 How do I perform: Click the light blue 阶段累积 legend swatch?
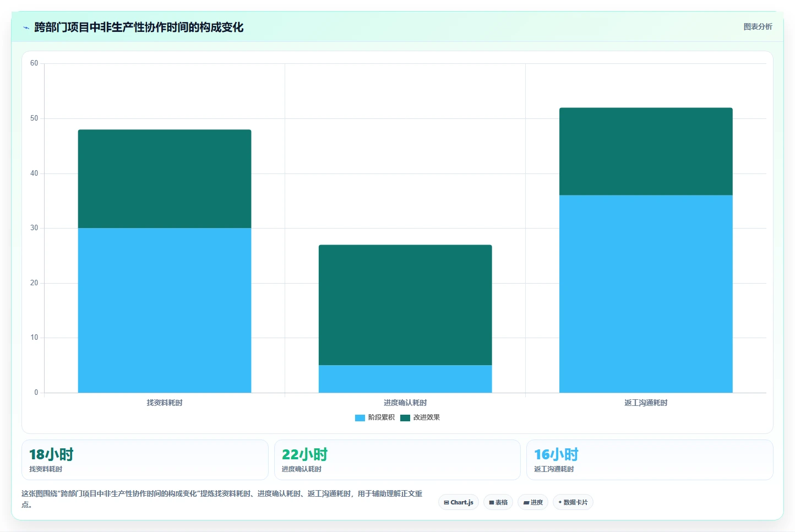tap(360, 418)
